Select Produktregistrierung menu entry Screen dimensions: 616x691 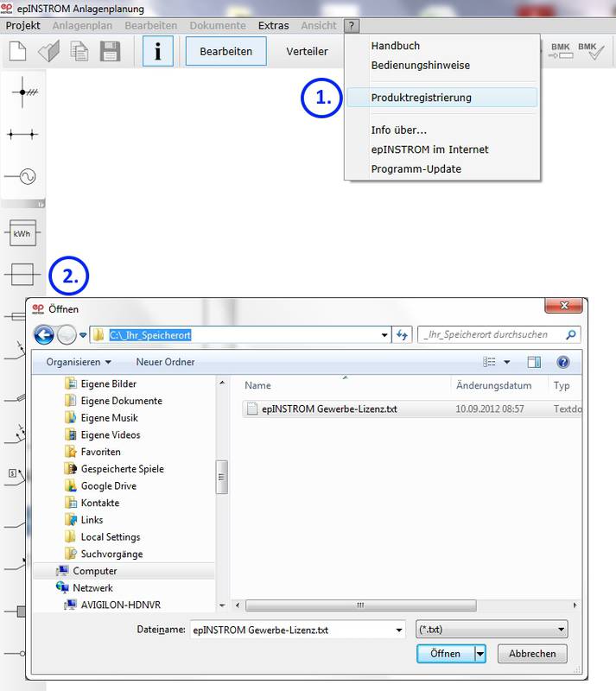coord(441,98)
